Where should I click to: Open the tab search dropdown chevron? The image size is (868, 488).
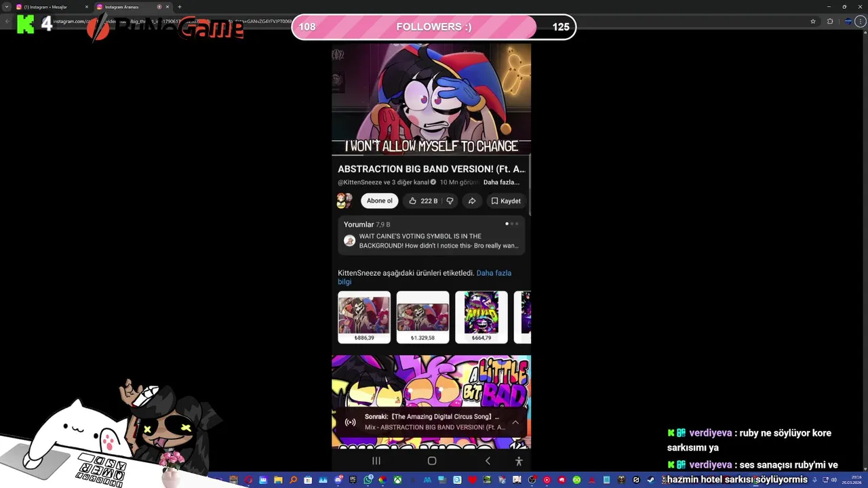(x=7, y=7)
